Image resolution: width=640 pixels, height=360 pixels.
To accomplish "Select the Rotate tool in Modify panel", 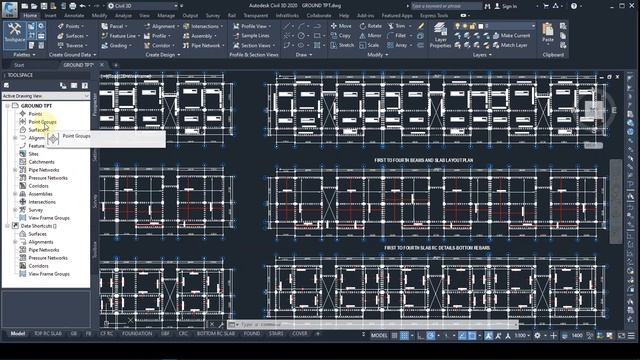I will point(371,26).
